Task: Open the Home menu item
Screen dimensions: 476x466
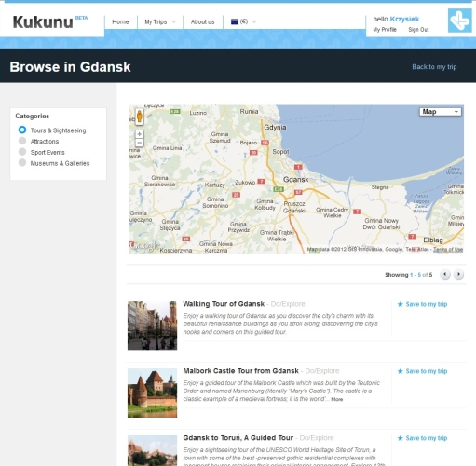Action: (x=120, y=21)
